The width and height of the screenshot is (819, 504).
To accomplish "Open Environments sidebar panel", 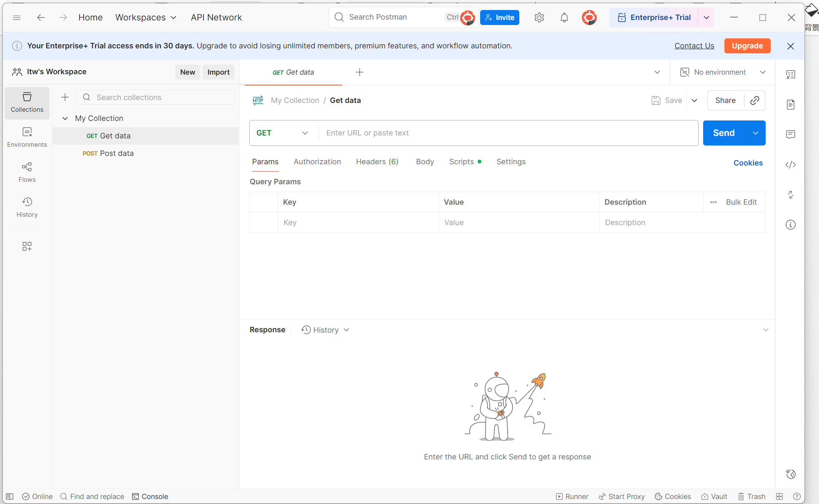I will coord(27,138).
